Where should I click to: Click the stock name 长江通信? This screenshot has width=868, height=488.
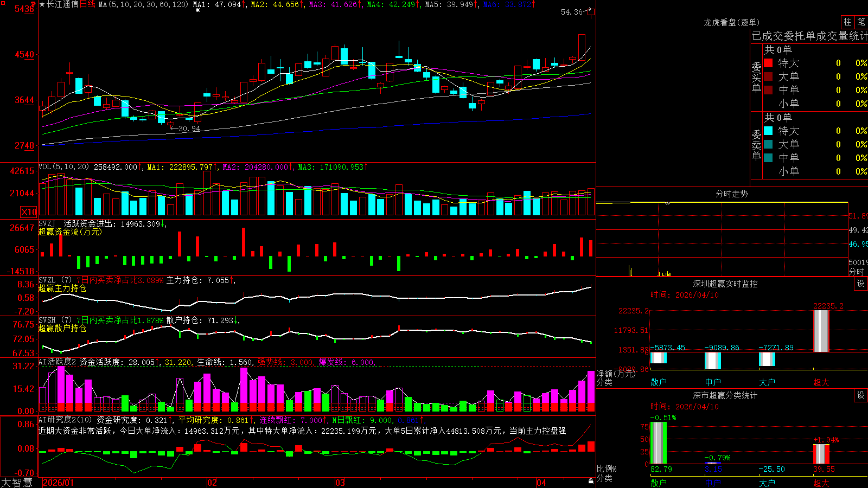click(x=62, y=4)
